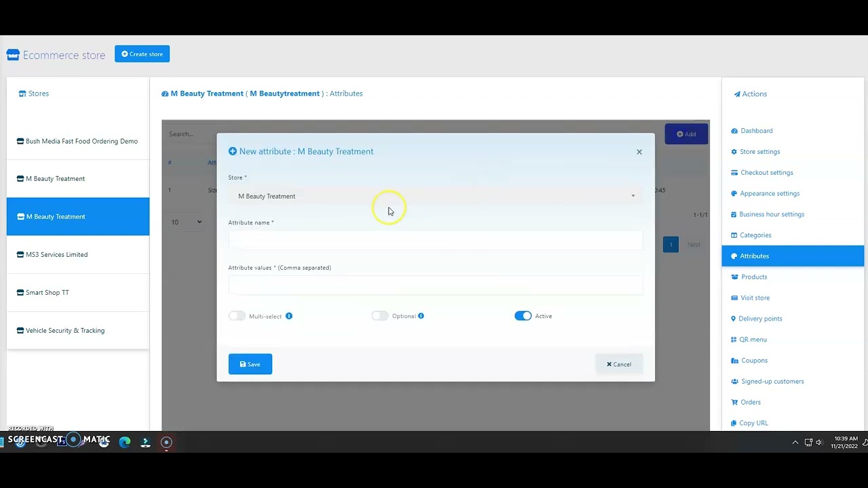Click the Create store button
Screen dimensions: 868x488
[142, 54]
